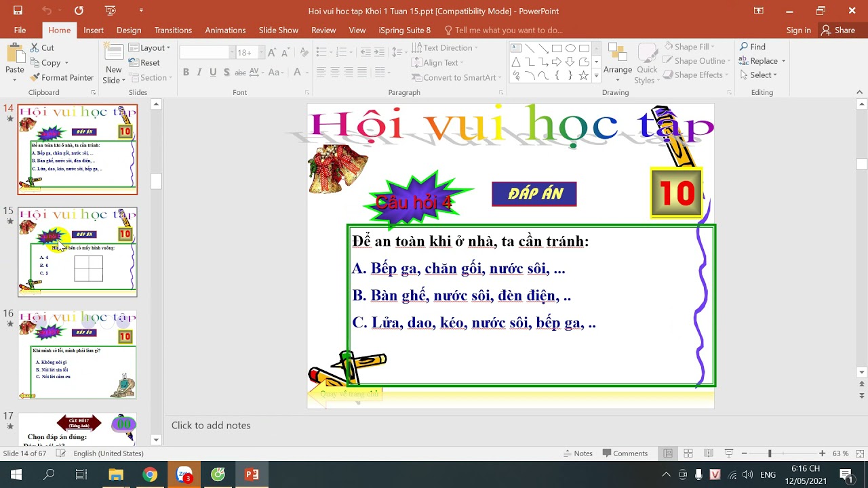Click the Format Painter brush
This screenshot has height=488, width=868.
[x=35, y=77]
